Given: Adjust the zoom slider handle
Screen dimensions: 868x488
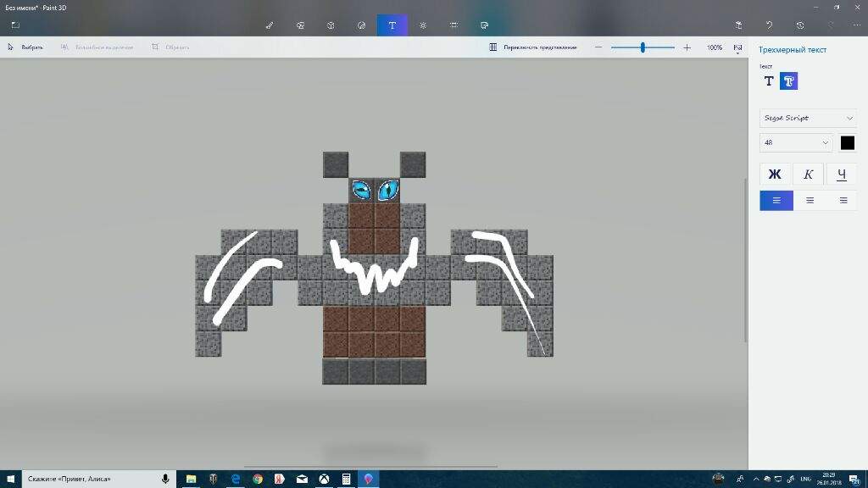Looking at the screenshot, I should point(643,47).
